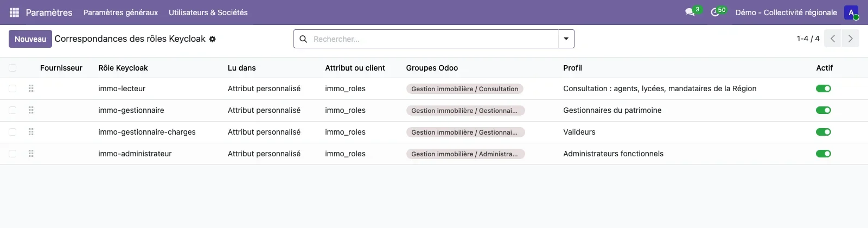Click Attribut personnalisé in immo-lecteur row

(264, 88)
